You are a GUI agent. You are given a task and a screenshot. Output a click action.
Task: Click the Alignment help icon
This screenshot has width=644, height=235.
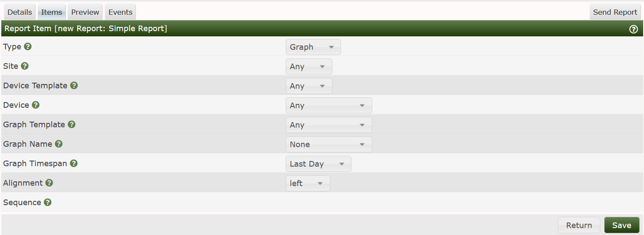pyautogui.click(x=49, y=183)
